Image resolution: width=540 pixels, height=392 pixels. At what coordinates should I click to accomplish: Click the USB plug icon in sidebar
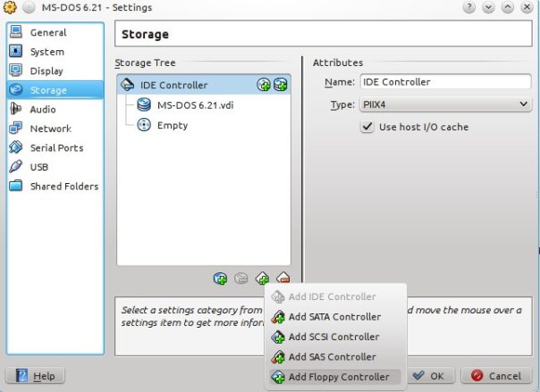(15, 166)
